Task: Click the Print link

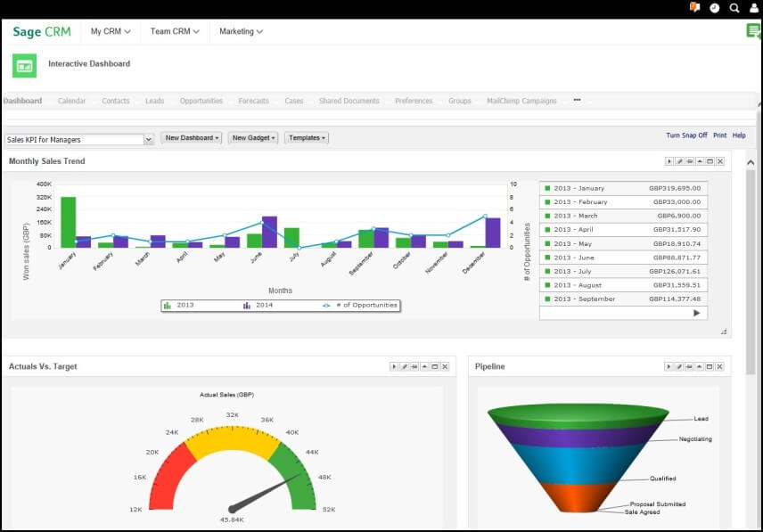Action: 719,135
